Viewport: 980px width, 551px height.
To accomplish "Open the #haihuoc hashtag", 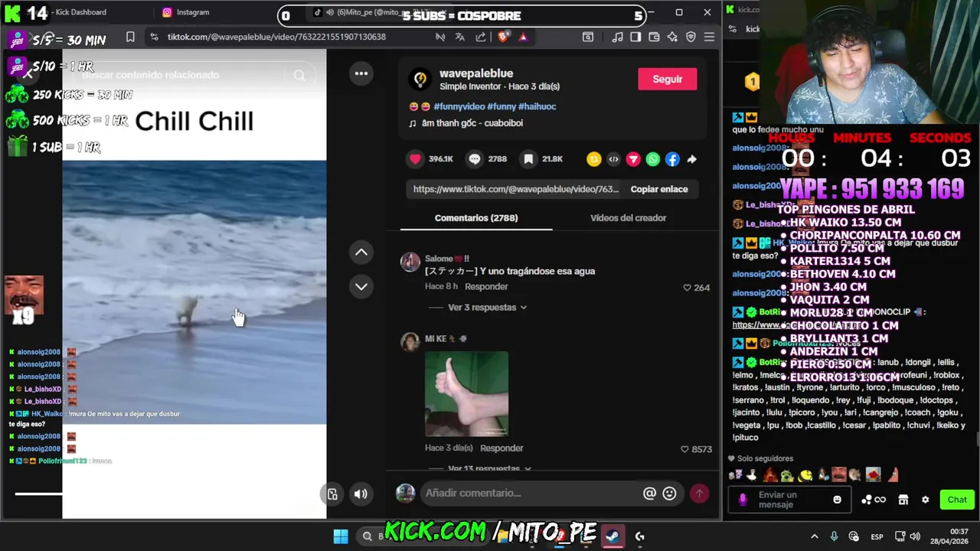I will (537, 106).
